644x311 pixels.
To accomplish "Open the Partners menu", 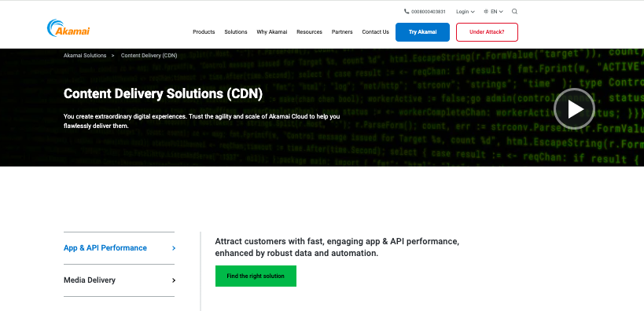I will (342, 32).
